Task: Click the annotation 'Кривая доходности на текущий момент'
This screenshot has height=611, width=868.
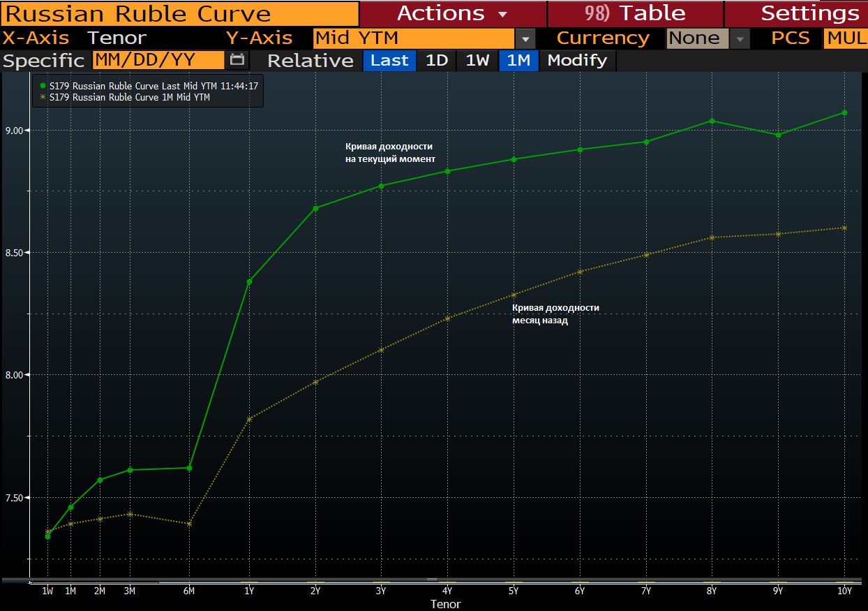Action: (390, 153)
